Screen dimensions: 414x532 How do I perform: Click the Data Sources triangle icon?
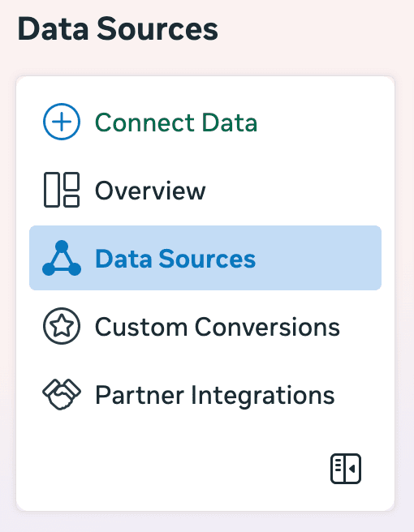click(x=62, y=258)
